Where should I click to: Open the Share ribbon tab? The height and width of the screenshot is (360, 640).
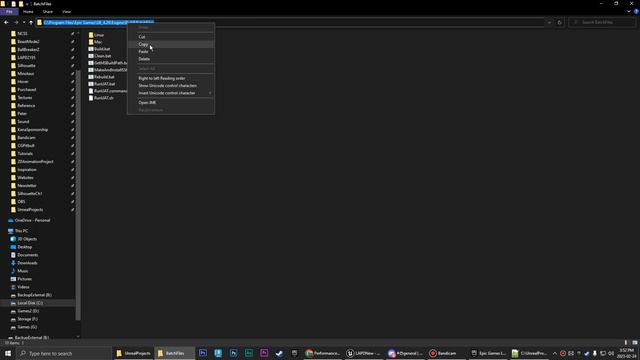(48, 12)
